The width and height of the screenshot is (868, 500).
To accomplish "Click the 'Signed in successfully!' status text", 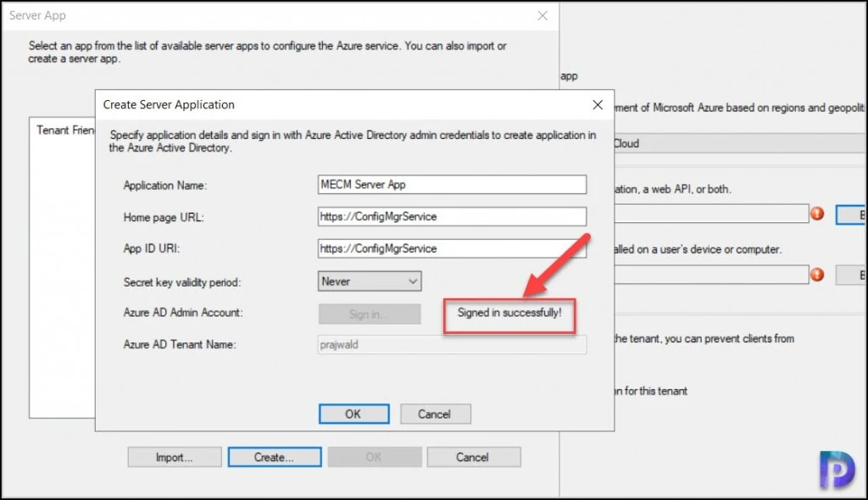I will pos(509,313).
